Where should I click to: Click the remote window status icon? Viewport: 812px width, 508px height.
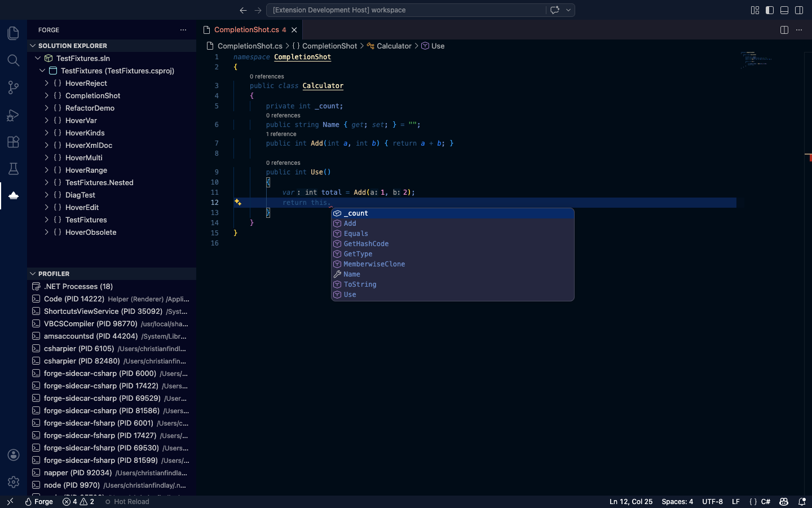(x=10, y=501)
